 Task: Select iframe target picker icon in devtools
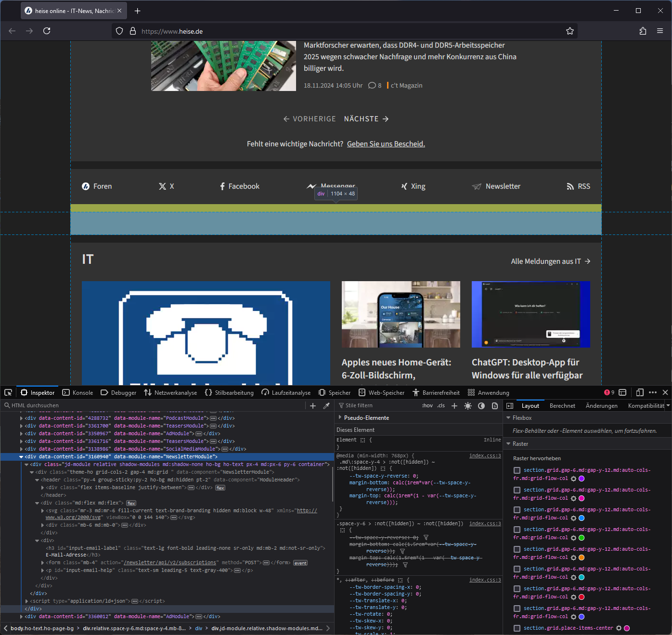pyautogui.click(x=622, y=392)
